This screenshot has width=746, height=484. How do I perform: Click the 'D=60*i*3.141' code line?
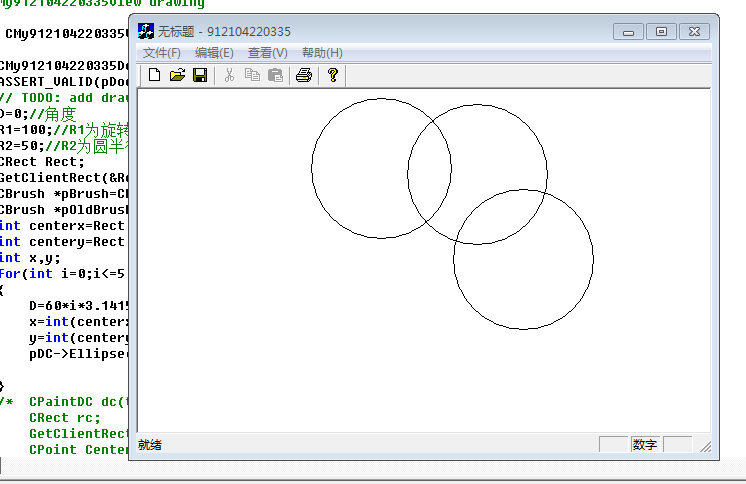click(79, 306)
